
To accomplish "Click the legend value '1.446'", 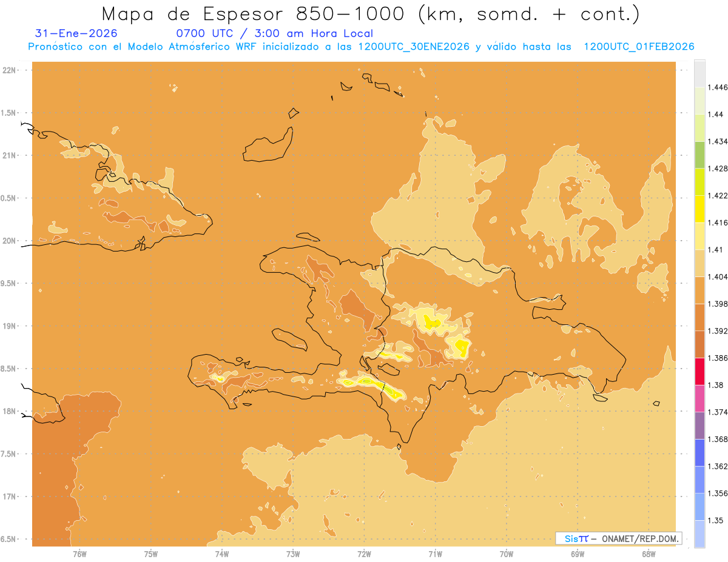I will click(x=719, y=87).
